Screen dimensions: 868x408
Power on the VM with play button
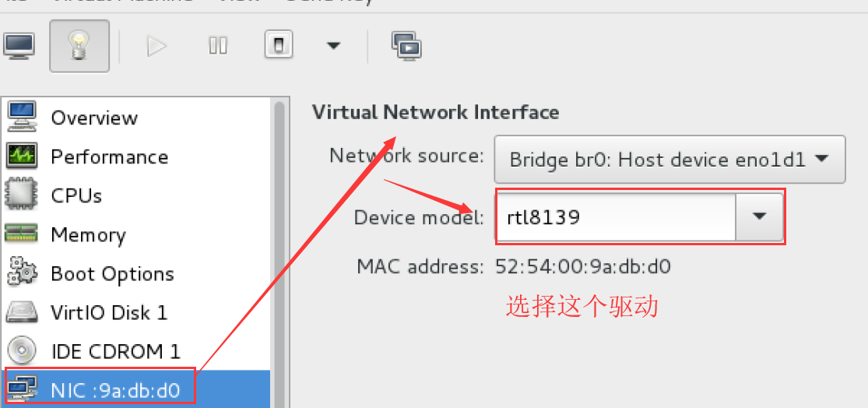pyautogui.click(x=156, y=46)
